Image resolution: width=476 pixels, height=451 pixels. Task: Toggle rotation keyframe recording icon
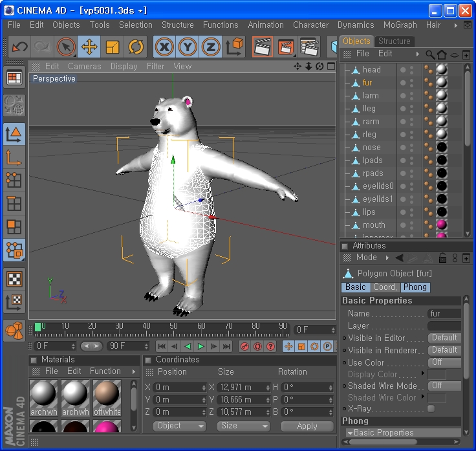[x=314, y=346]
